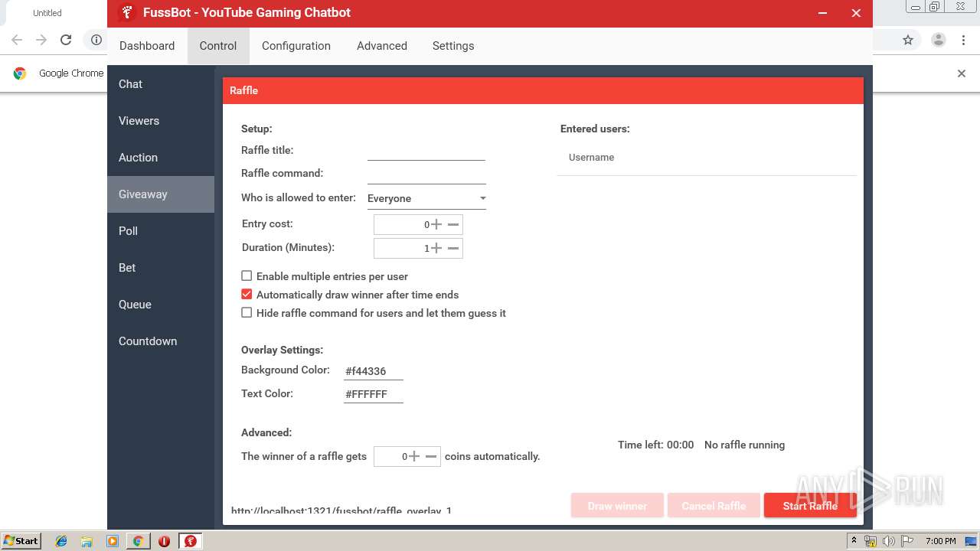The height and width of the screenshot is (551, 980).
Task: Increase winner coins with plus icon
Action: (x=414, y=456)
